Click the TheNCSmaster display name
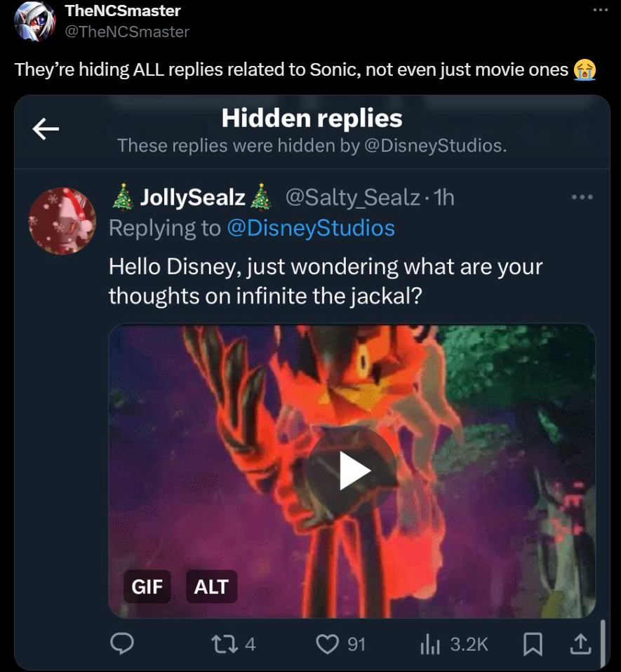Image resolution: width=621 pixels, height=672 pixels. (123, 11)
